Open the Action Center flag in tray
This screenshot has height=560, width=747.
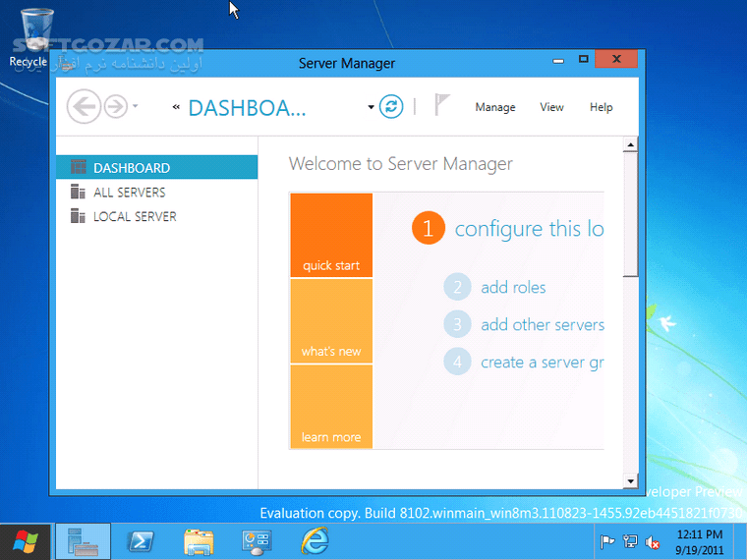click(x=607, y=542)
